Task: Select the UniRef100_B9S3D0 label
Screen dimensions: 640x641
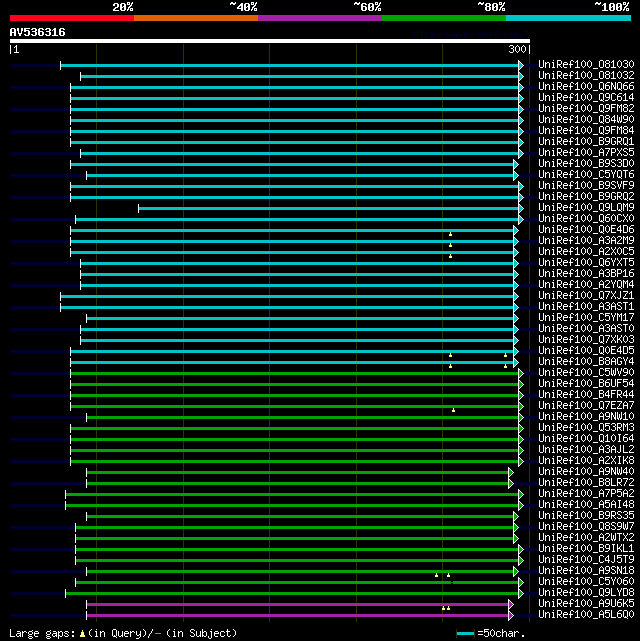Action: tap(586, 164)
